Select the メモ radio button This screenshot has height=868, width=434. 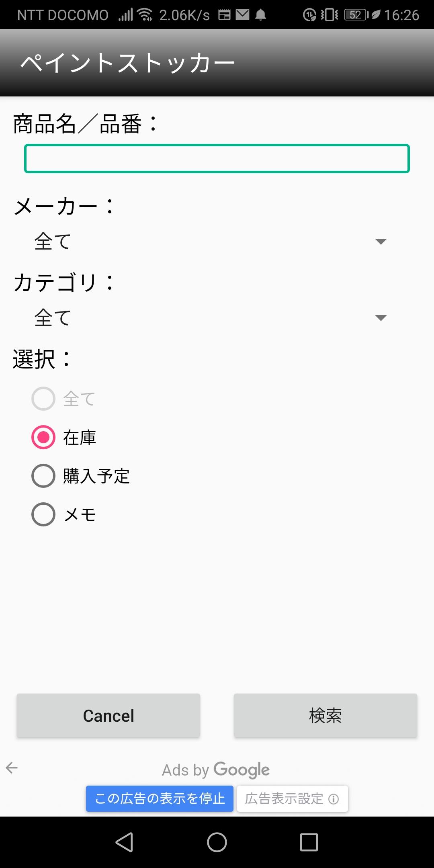43,514
